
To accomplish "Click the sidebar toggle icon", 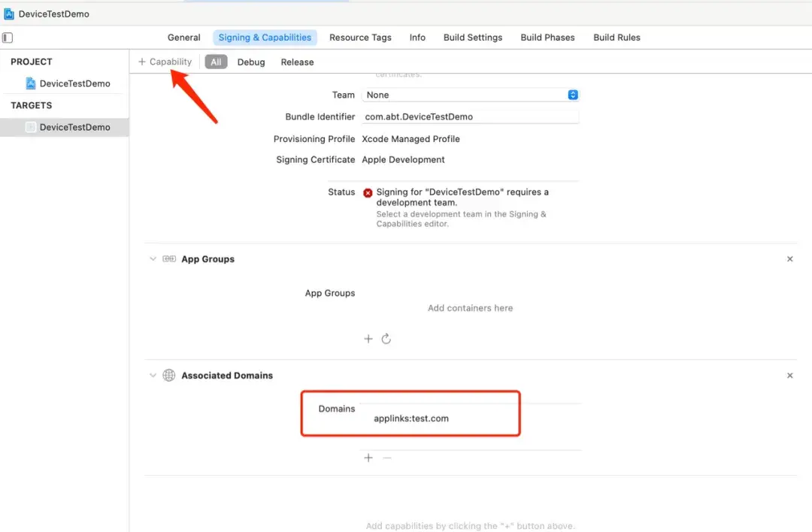I will tap(8, 38).
